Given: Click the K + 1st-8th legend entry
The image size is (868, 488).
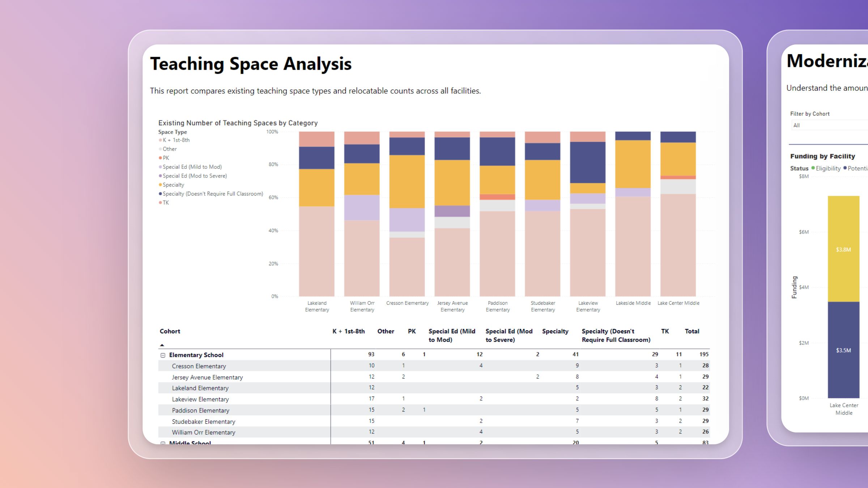Looking at the screenshot, I should (176, 140).
